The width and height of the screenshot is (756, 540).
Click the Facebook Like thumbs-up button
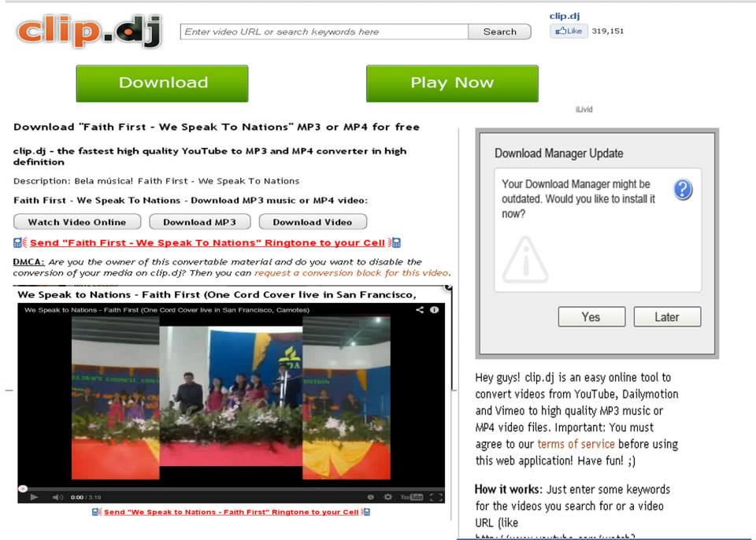[x=569, y=31]
